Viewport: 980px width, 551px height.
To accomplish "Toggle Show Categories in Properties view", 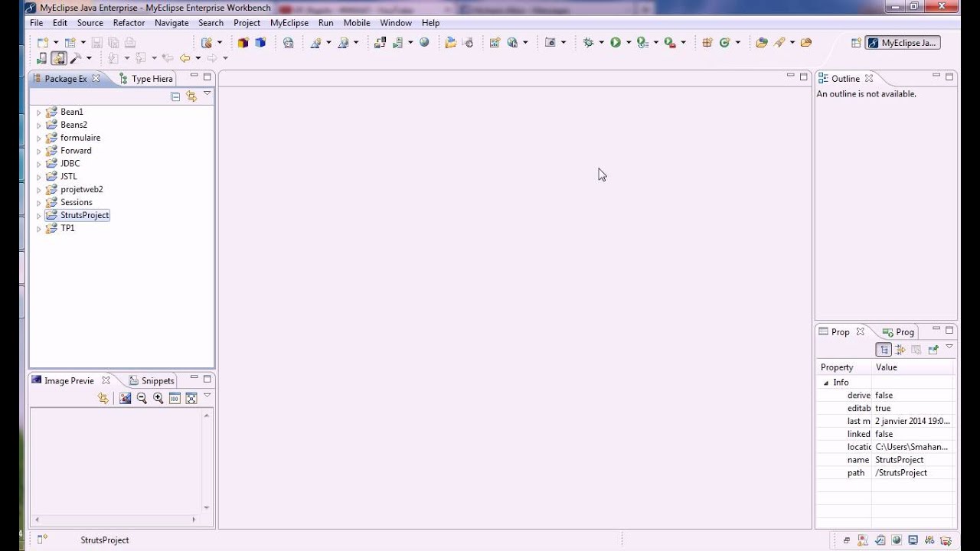I will point(884,350).
